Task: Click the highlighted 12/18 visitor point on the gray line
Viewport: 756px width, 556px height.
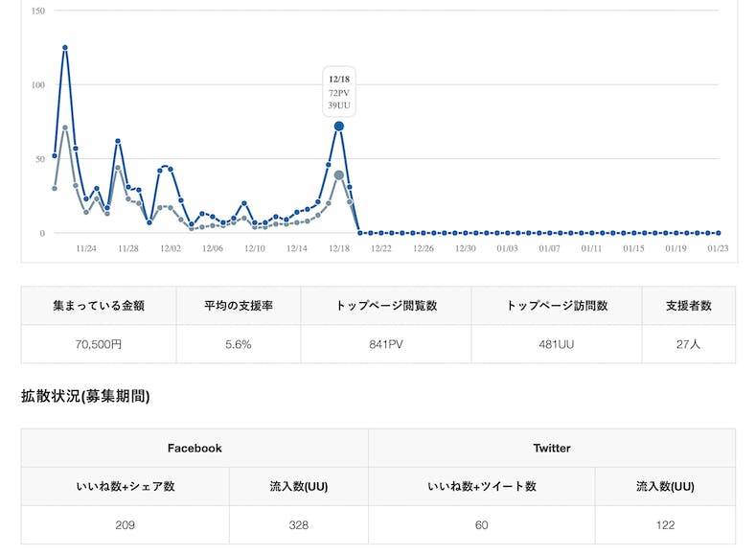Action: (339, 175)
